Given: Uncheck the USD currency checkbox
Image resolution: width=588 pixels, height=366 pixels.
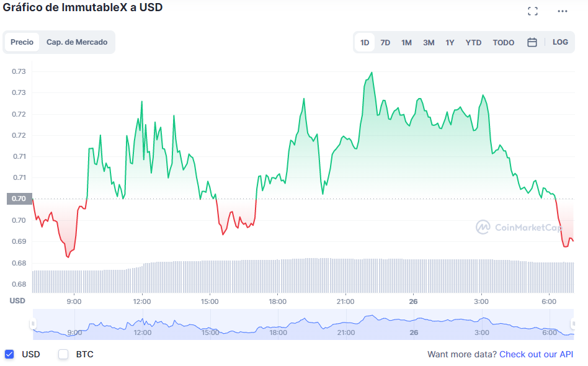Looking at the screenshot, I should 9,354.
